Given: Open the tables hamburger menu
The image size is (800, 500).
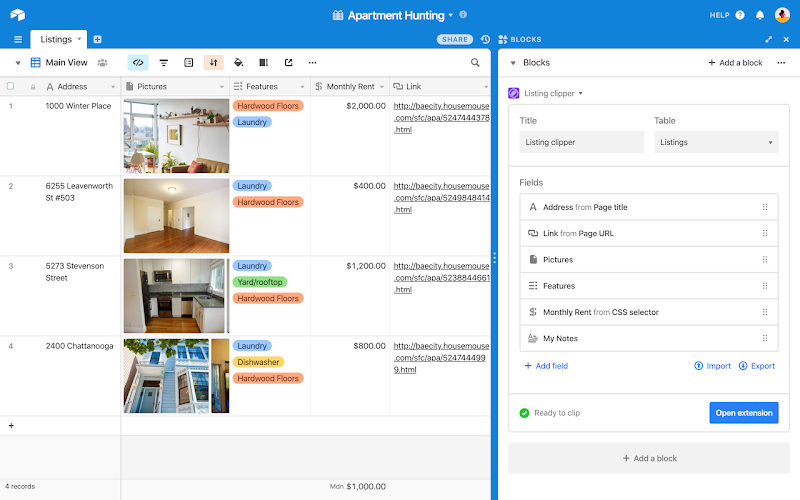Looking at the screenshot, I should [x=18, y=39].
